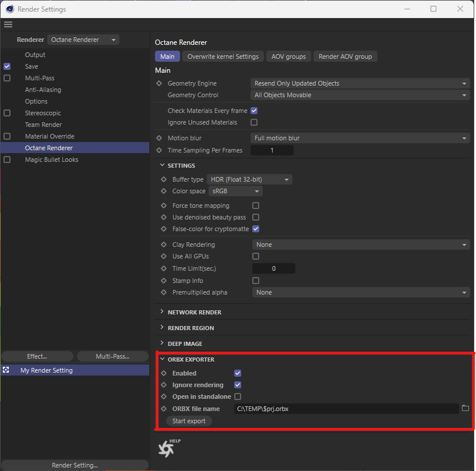Screen dimensions: 476x471
Task: Check Open in standalone checkbox
Action: [x=238, y=396]
